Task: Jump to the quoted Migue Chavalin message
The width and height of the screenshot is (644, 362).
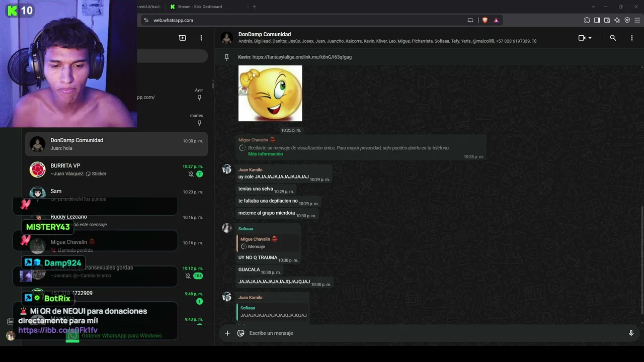Action: 268,243
